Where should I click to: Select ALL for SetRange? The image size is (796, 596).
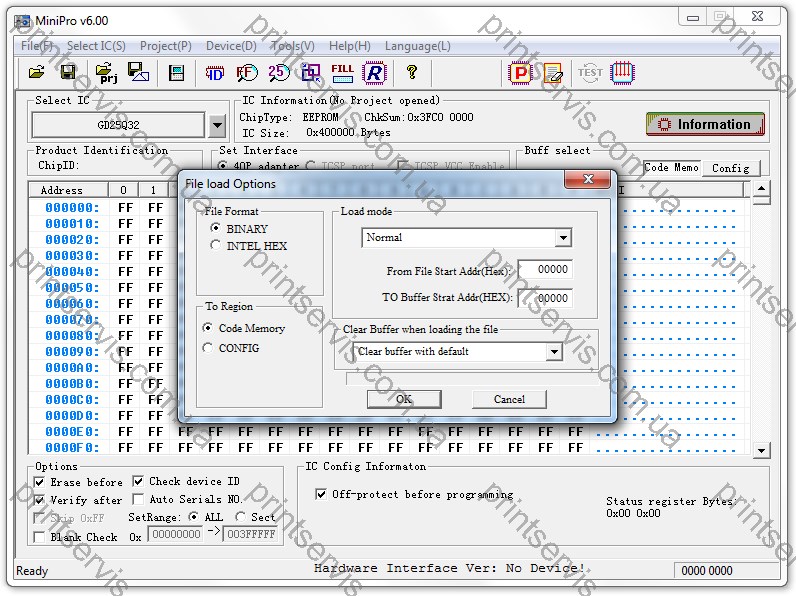tap(193, 517)
